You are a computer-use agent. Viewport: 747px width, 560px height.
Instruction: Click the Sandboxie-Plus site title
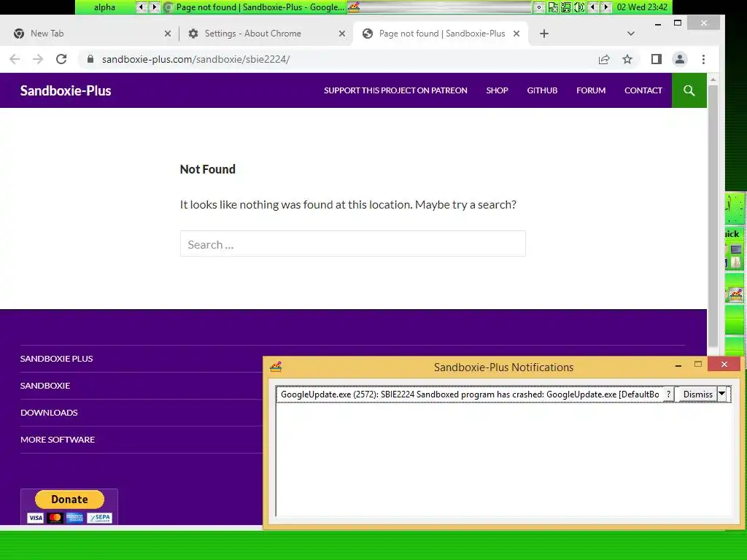point(66,90)
